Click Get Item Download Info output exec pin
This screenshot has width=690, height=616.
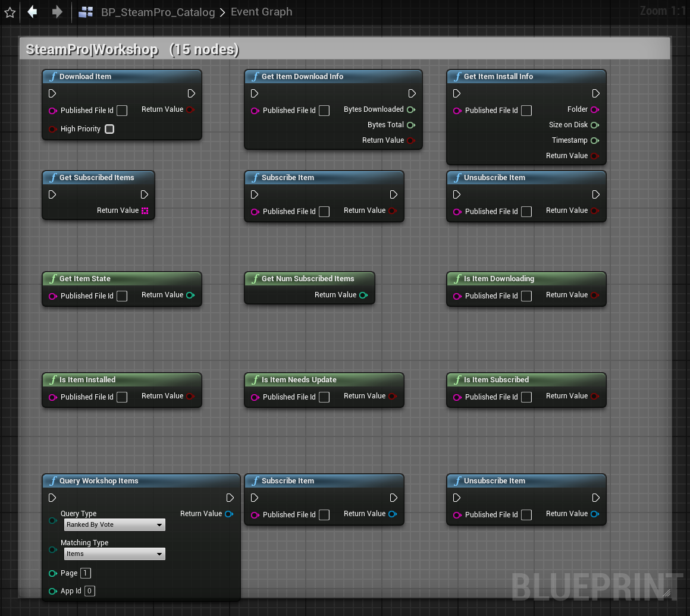[412, 93]
